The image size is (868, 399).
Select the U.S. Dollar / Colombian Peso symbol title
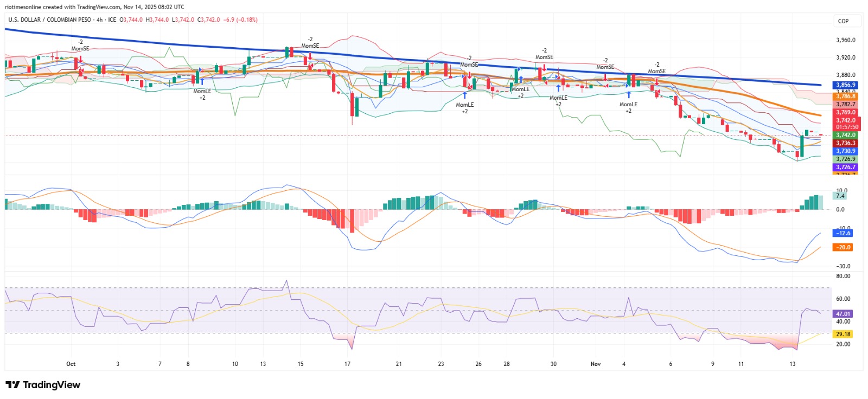coord(50,20)
